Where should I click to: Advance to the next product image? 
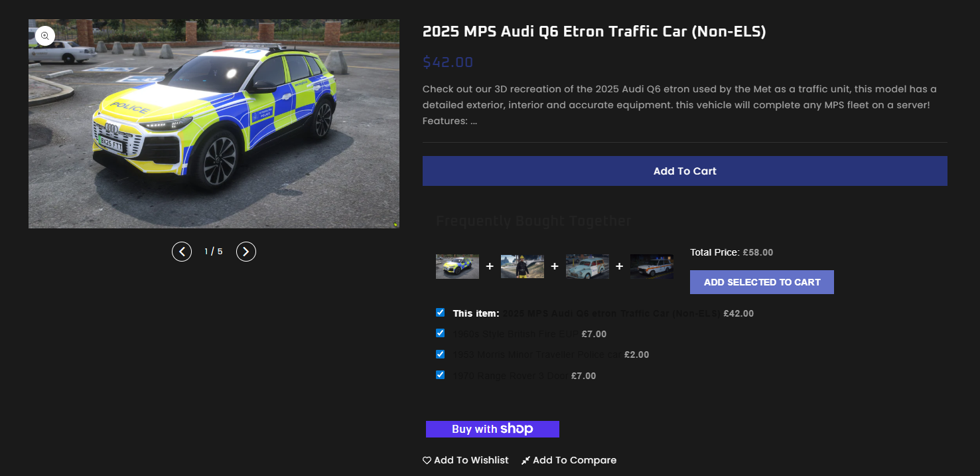point(246,252)
